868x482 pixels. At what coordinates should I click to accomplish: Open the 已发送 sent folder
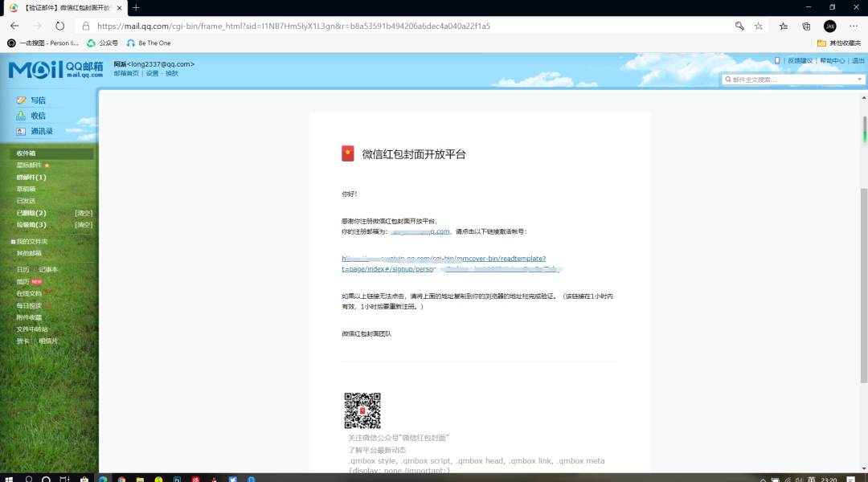coord(26,201)
